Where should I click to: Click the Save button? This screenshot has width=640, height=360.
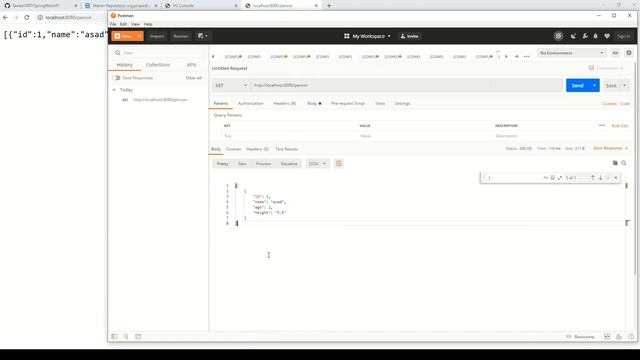611,85
